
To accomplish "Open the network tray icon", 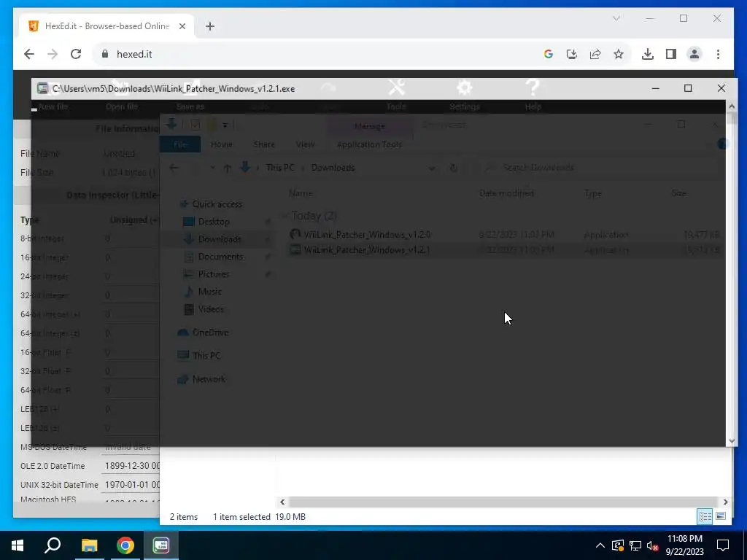I will (x=635, y=545).
